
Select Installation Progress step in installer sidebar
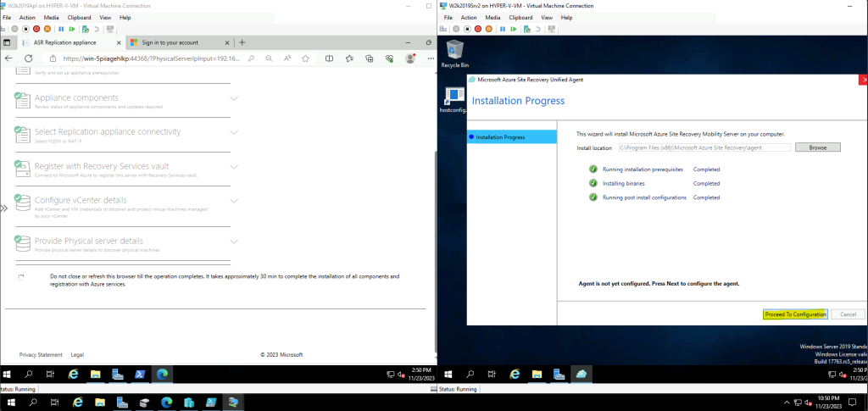(512, 137)
